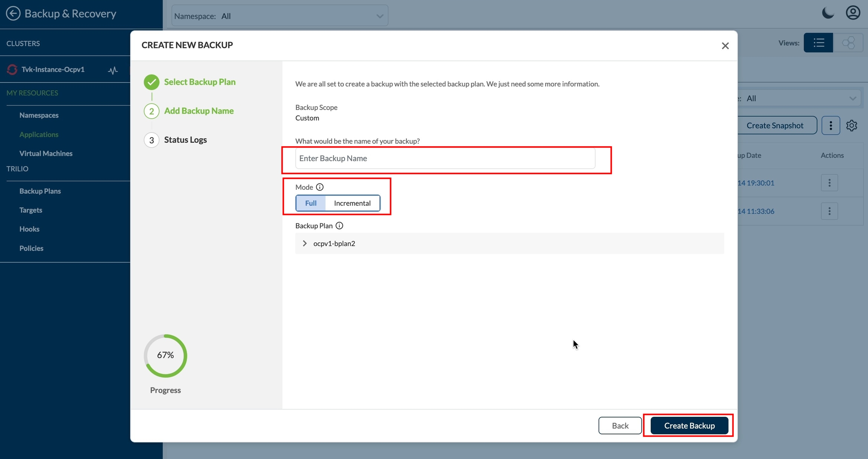868x459 pixels.
Task: Click the Backup Plan info icon
Action: 339,226
